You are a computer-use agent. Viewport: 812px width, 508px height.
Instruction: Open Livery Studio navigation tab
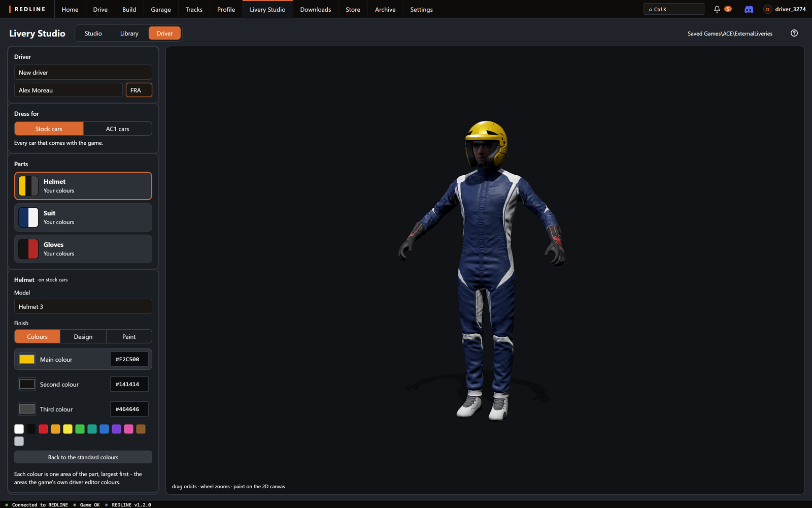[x=267, y=9]
